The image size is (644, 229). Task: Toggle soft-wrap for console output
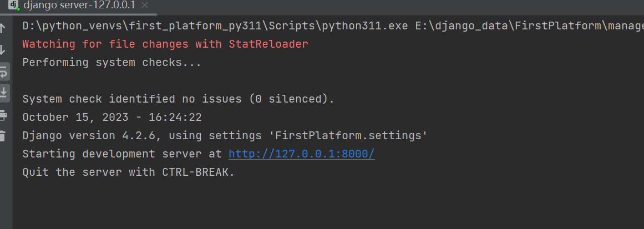coord(4,72)
